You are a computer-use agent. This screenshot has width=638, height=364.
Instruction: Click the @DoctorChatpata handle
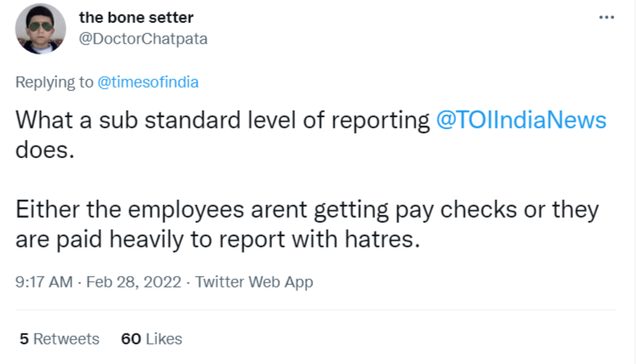[142, 38]
